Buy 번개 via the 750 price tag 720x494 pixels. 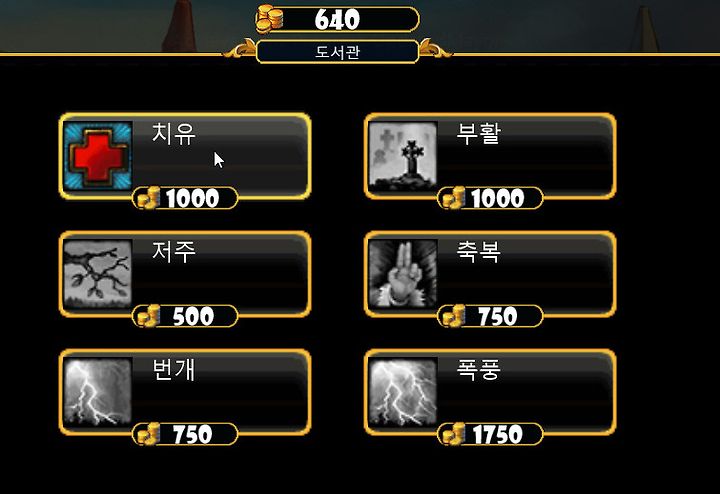click(x=185, y=434)
